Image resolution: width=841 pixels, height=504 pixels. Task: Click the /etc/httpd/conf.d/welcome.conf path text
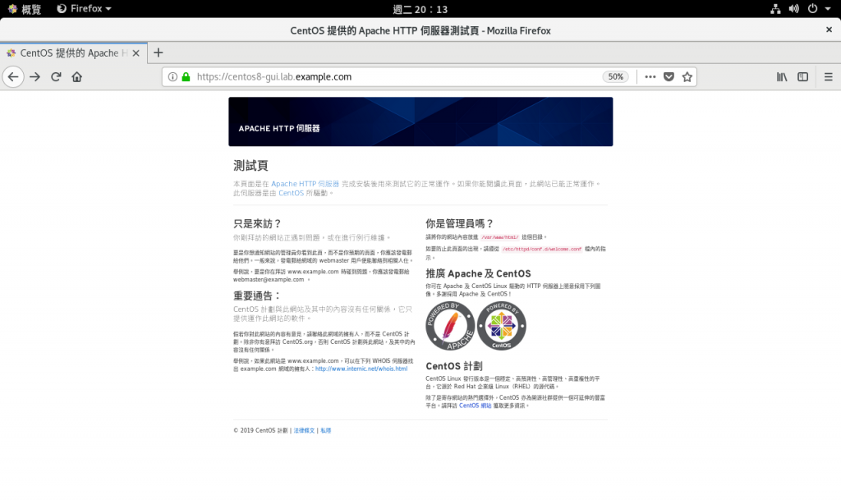542,250
